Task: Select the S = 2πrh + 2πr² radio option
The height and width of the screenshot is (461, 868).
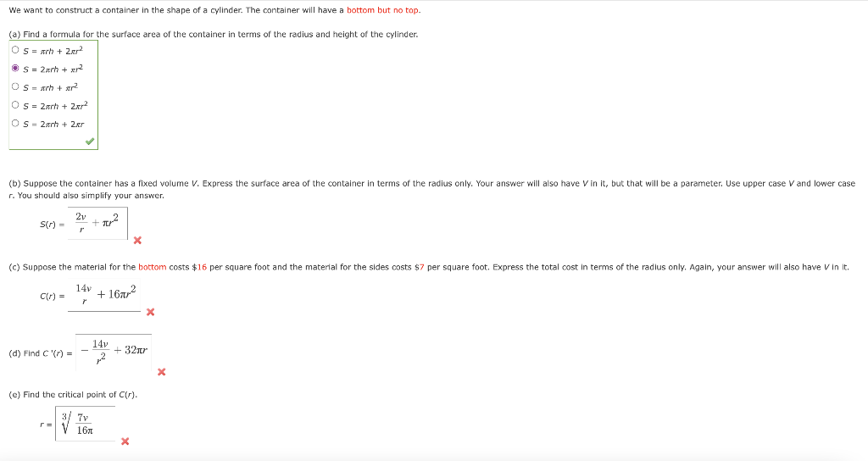Action: [15, 104]
